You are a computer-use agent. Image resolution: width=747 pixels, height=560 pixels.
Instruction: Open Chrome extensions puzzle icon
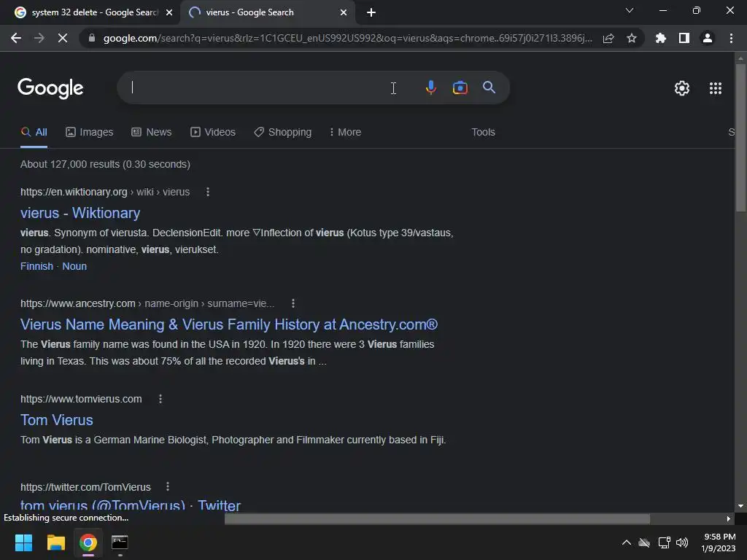tap(660, 38)
